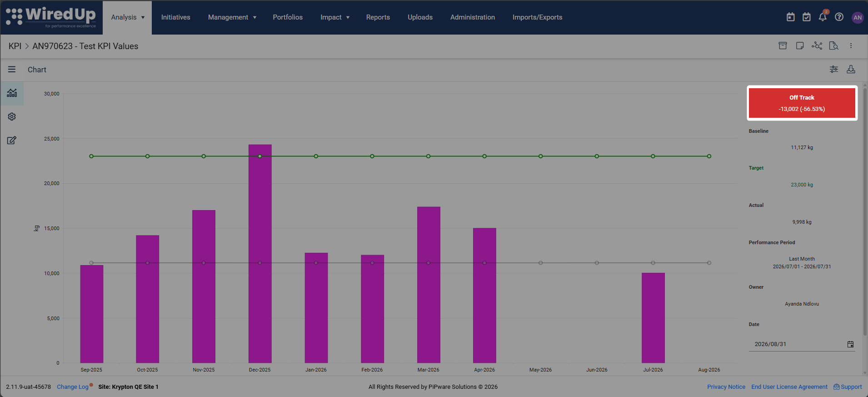Viewport: 868px width, 397px height.
Task: Click the Mar-2026 purple bar
Action: (429, 285)
